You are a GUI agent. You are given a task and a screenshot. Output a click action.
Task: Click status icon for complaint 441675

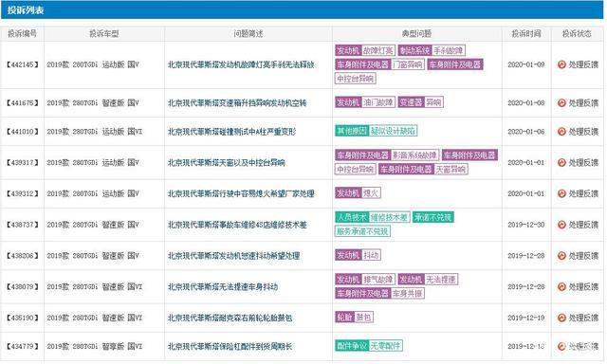point(561,103)
